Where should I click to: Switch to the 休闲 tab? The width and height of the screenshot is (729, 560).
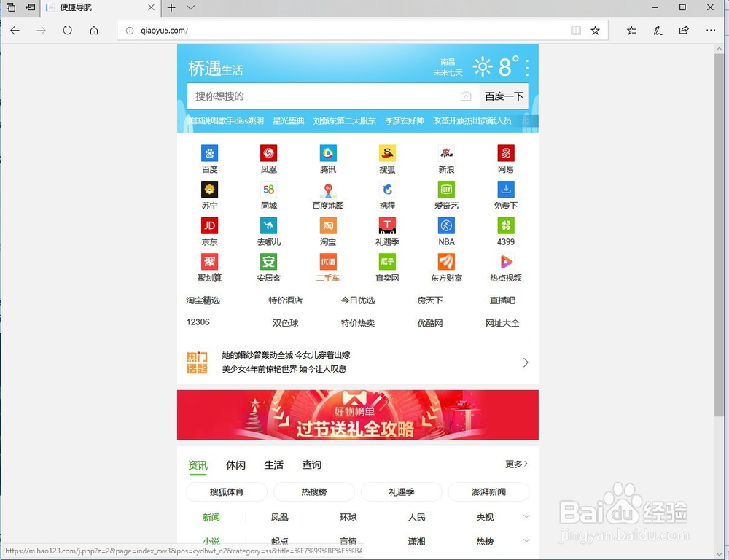tap(235, 465)
